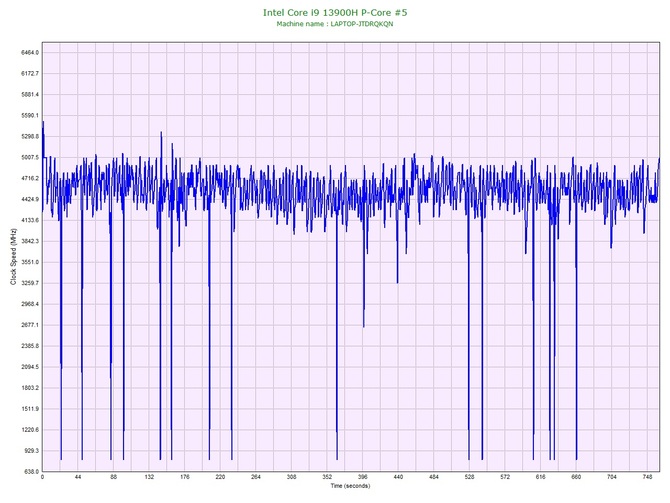The height and width of the screenshot is (503, 670).
Task: Click the y-axis value 3259.7
Action: click(x=30, y=283)
